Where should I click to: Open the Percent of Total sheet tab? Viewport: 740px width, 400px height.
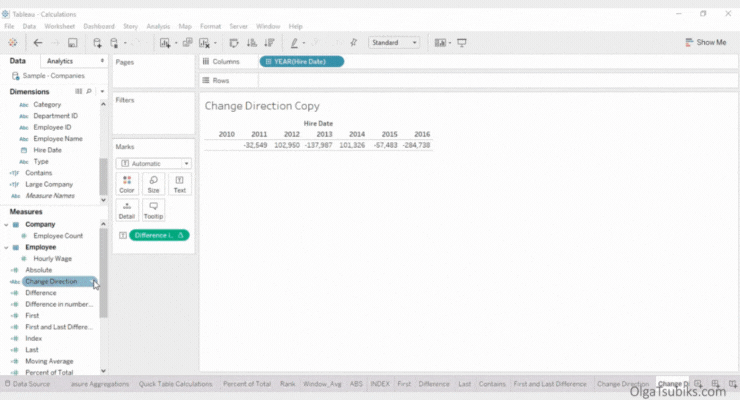tap(247, 384)
